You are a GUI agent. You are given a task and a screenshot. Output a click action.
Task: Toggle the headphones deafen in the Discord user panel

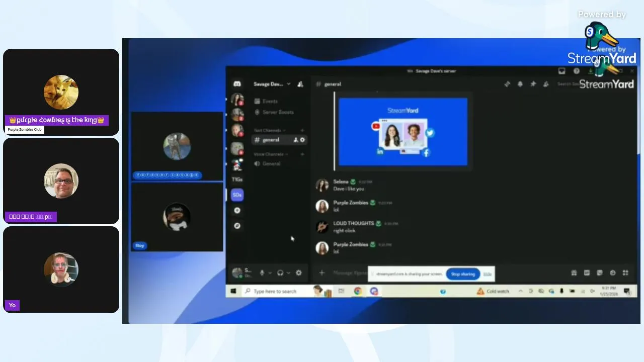click(x=280, y=273)
